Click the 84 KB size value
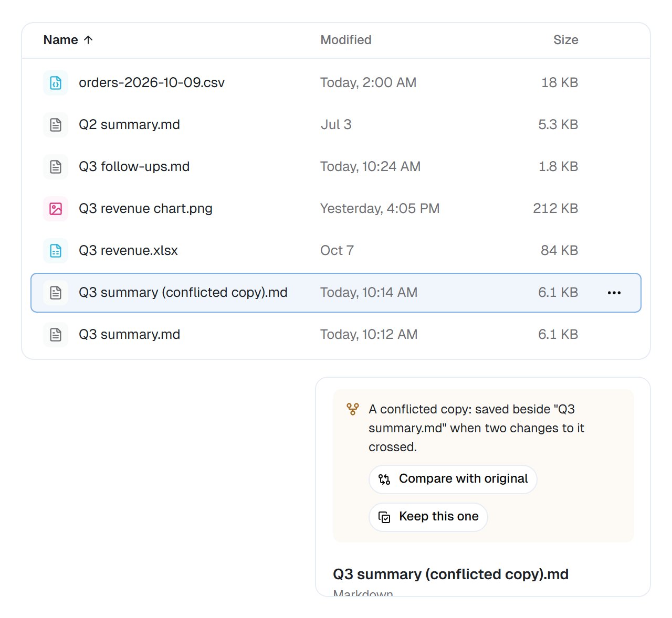 (x=560, y=251)
